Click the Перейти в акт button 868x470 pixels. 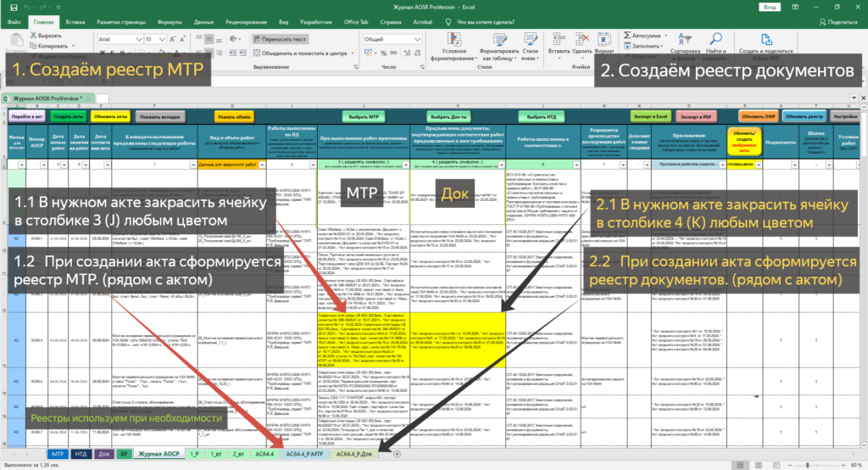pyautogui.click(x=26, y=117)
